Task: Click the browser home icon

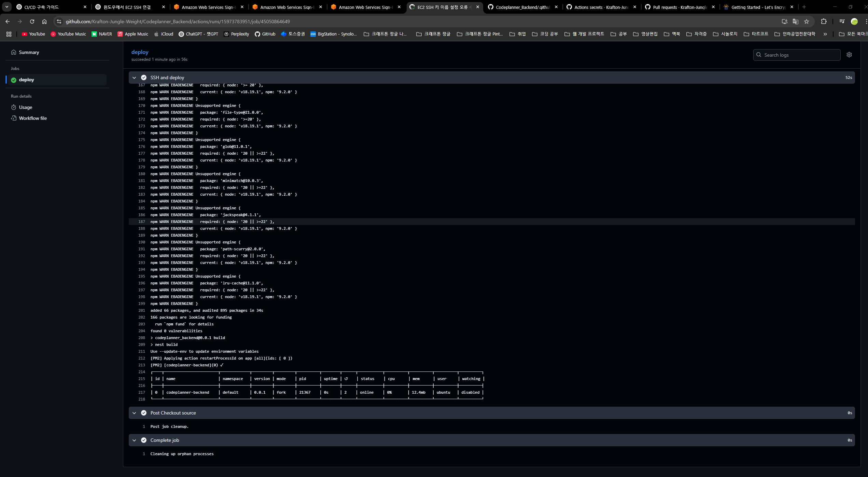Action: 44,22
